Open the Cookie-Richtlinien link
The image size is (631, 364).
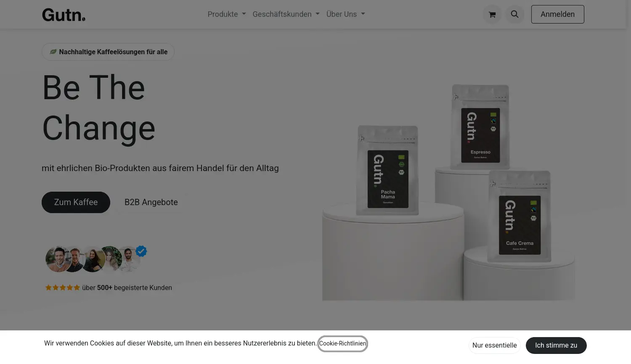click(342, 343)
